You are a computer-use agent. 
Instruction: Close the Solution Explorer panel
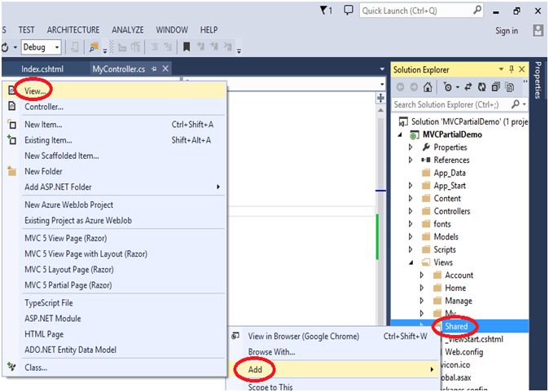(x=521, y=69)
